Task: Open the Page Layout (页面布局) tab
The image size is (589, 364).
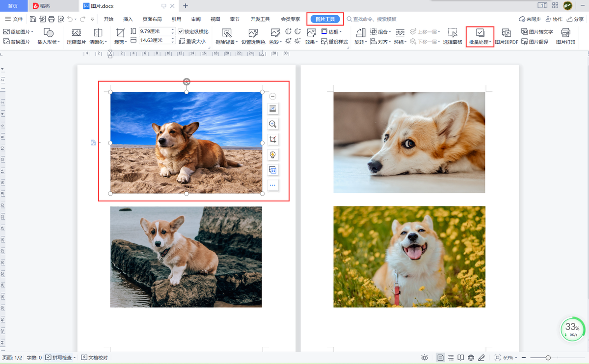Action: [152, 19]
